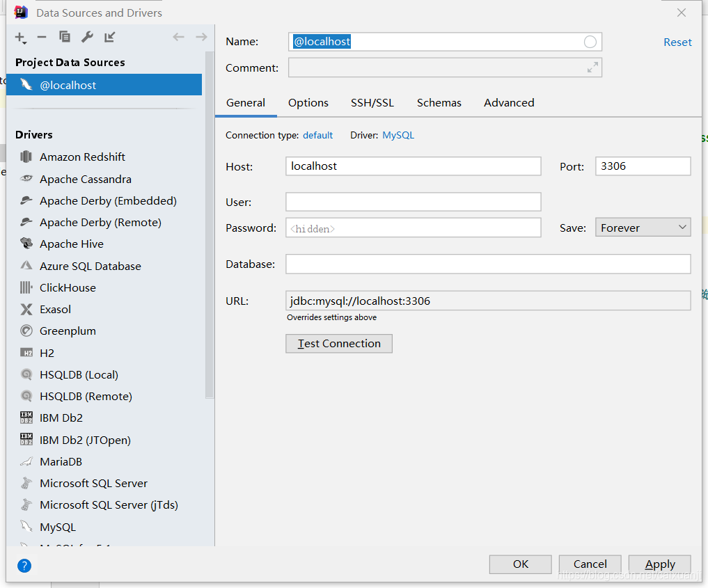Expand the Comment field editor

[592, 67]
